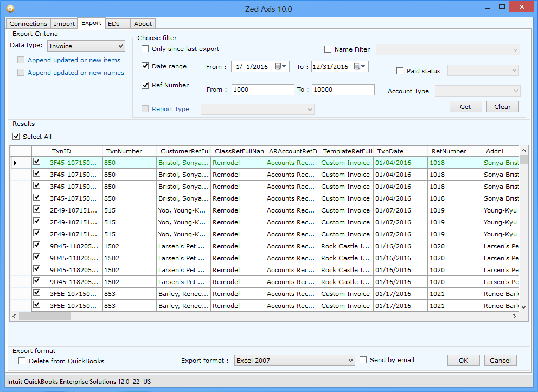Click the highlighted Custom Invoice cell
The width and height of the screenshot is (538, 392).
346,163
